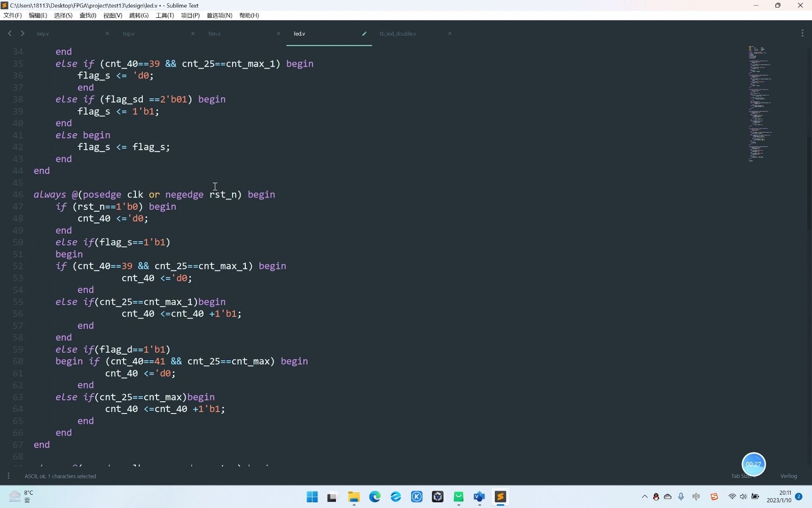Open the weather widget showing 8°C
812x508 pixels.
22,496
